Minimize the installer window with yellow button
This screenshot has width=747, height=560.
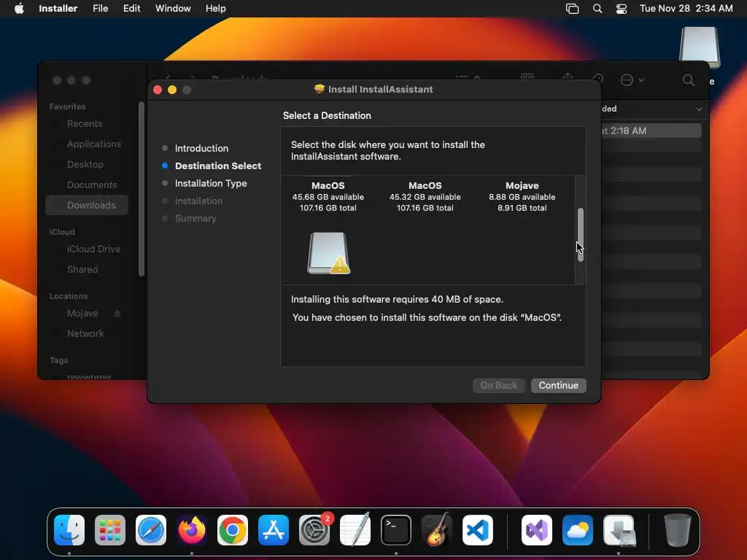click(x=172, y=90)
